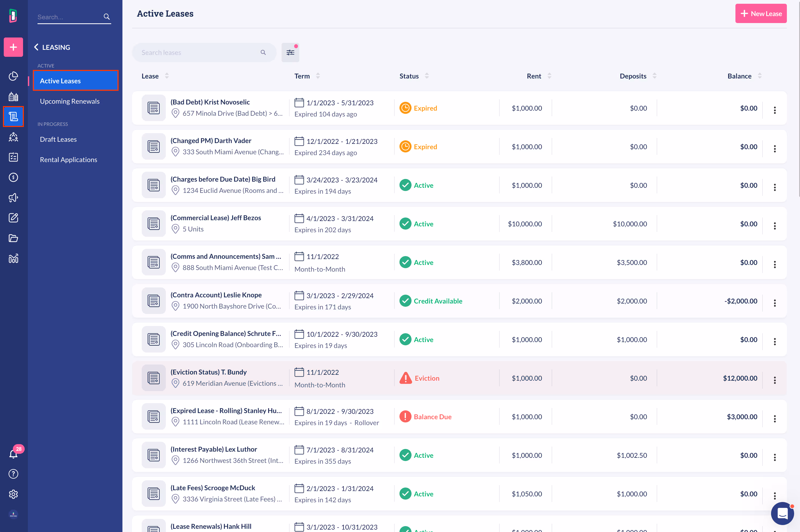Open the accounting dollar icon
The image size is (800, 532).
pyautogui.click(x=13, y=177)
